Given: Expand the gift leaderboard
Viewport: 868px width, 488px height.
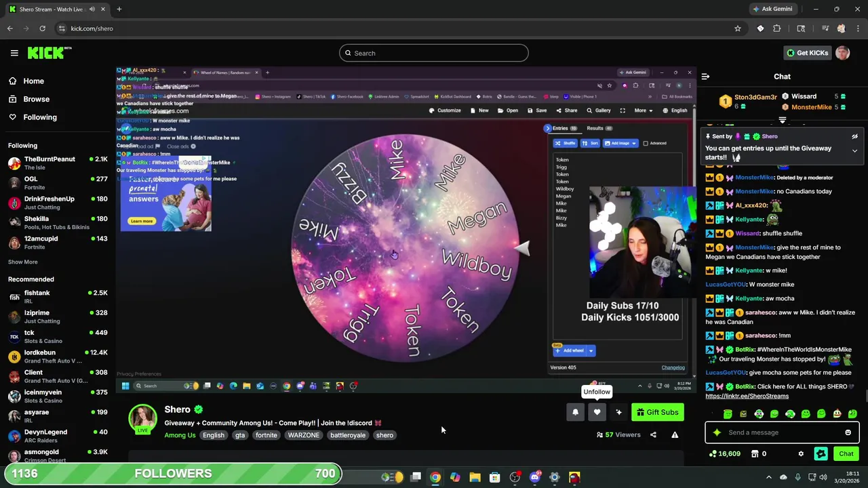Looking at the screenshot, I should click(783, 120).
